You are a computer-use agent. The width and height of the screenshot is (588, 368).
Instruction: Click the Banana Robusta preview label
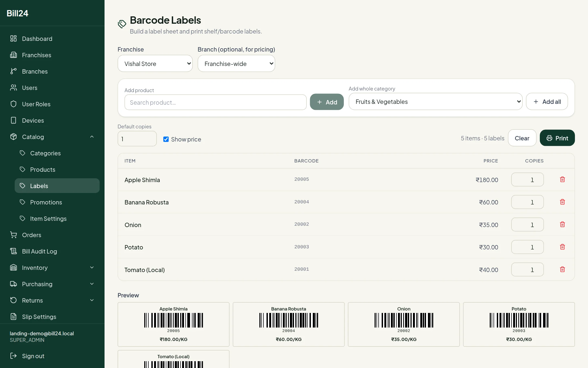(x=289, y=324)
